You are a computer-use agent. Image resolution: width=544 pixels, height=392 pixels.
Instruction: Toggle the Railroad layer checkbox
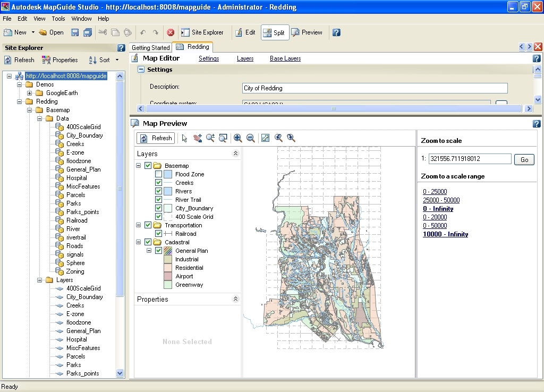(x=158, y=234)
